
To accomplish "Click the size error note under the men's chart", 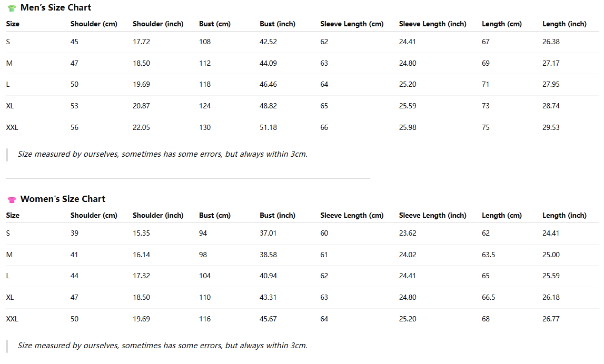I will (162, 154).
